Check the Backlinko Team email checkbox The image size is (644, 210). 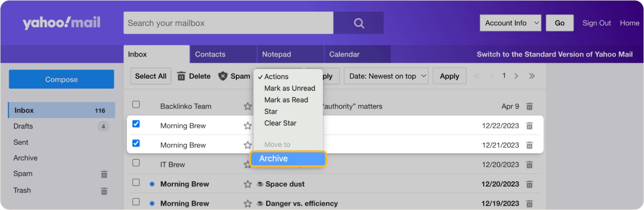click(136, 104)
